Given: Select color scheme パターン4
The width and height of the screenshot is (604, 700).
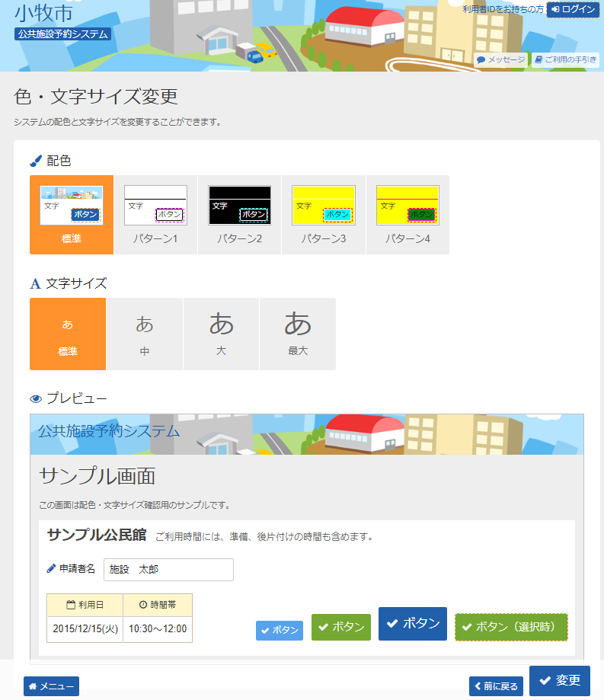Looking at the screenshot, I should 407,215.
